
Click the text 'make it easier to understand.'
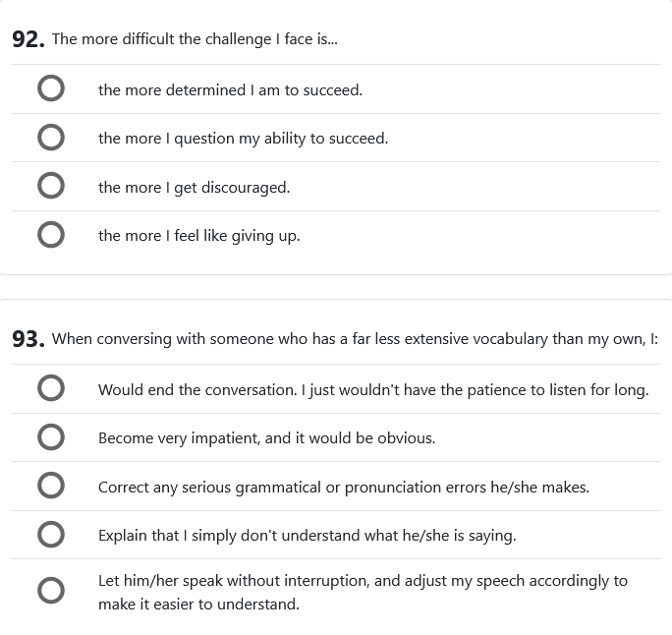pyautogui.click(x=198, y=605)
